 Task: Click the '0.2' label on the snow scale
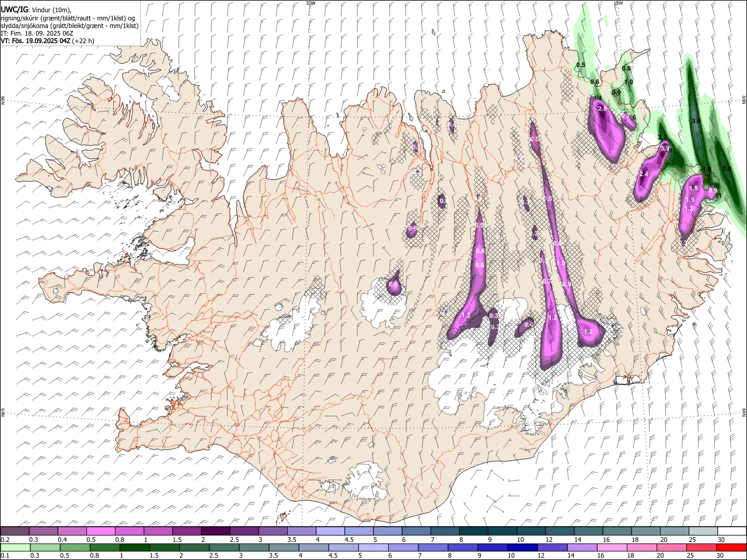coord(5,540)
